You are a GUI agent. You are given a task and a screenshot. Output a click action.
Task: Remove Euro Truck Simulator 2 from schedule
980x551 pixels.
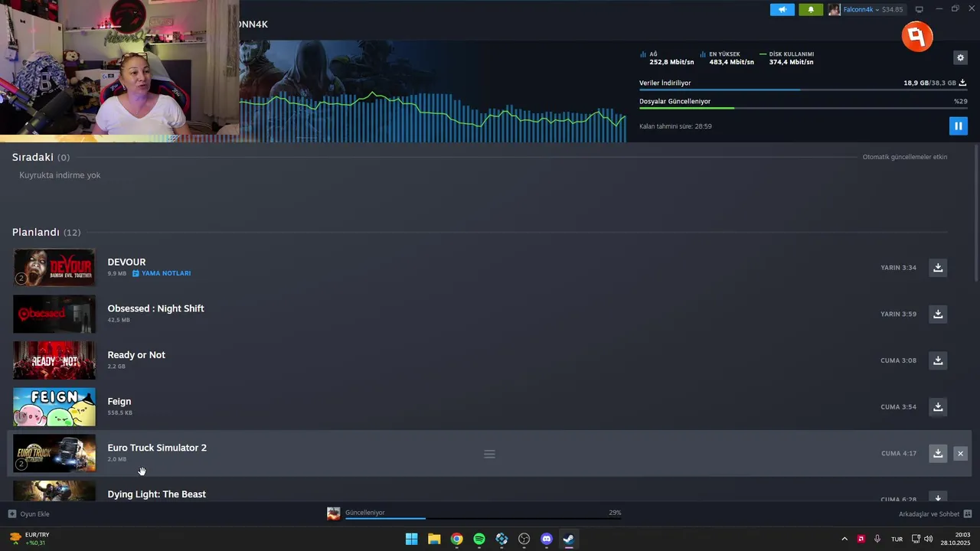click(x=960, y=454)
